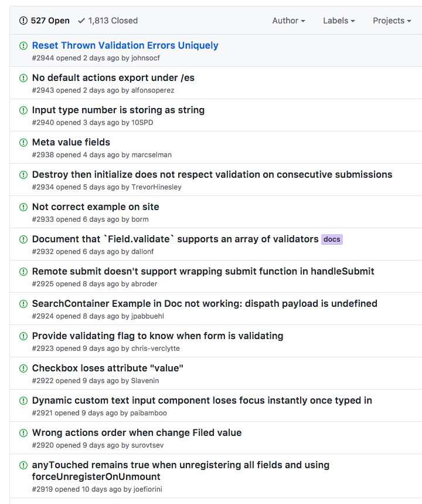Show the 527 Open issues tab
The height and width of the screenshot is (504, 422).
coord(45,21)
